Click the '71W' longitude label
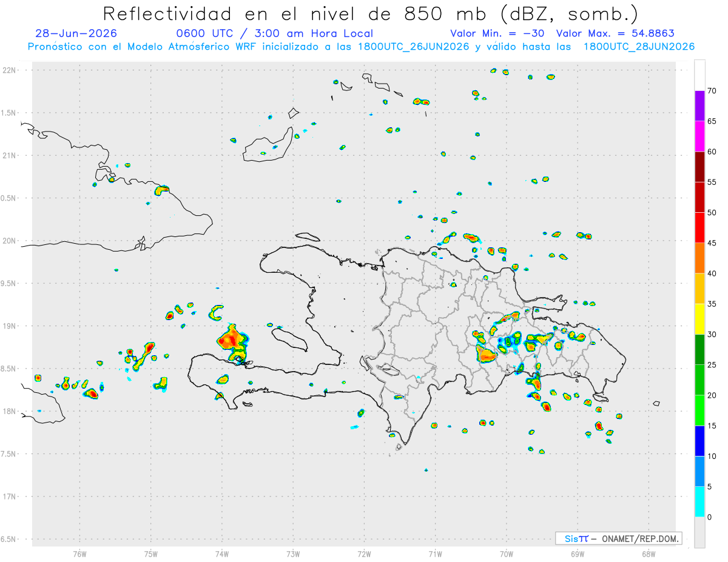Viewport: 728px width, 562px height. pyautogui.click(x=435, y=554)
